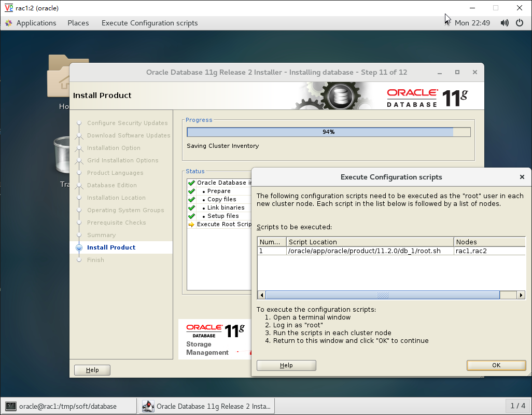Open the Execute Configuration scripts top-bar menu
Screen dimensions: 532x415
[150, 23]
